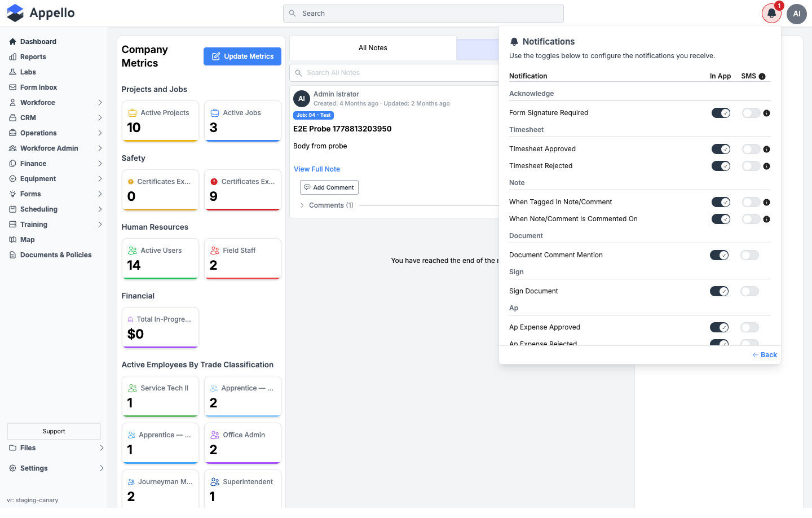Turn off In App for Timesheet Rejected

tap(721, 166)
